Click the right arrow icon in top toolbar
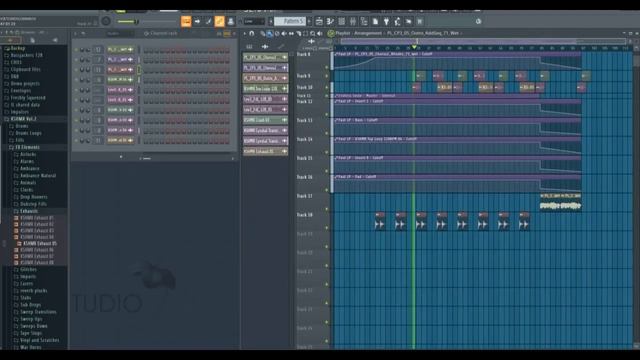 point(198,21)
